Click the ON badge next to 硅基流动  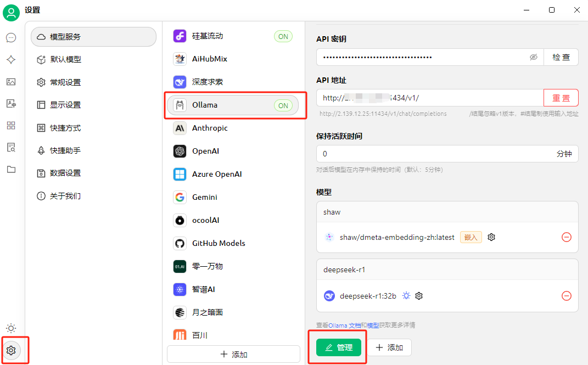283,36
